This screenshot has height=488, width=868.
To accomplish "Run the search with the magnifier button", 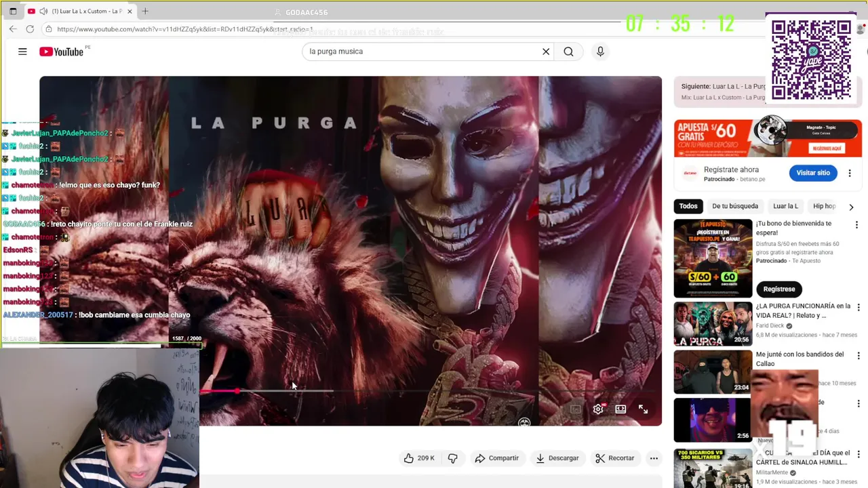I will pos(568,52).
